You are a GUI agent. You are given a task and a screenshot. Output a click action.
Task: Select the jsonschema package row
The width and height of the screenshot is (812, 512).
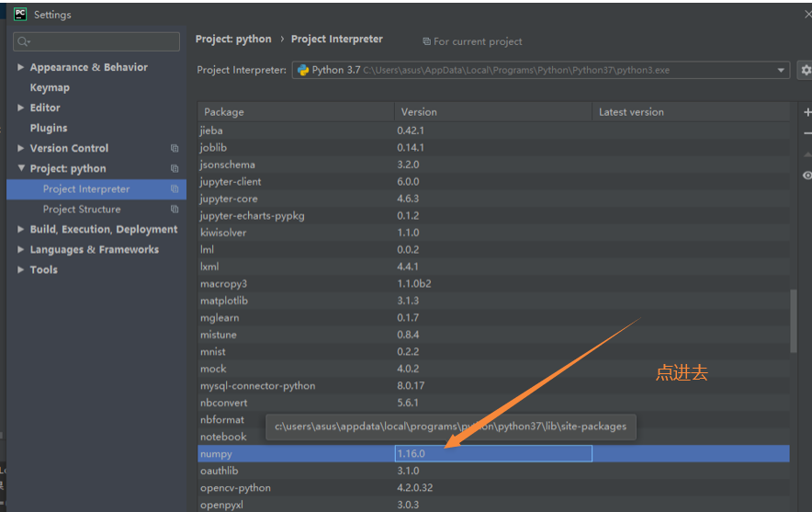[x=493, y=165]
